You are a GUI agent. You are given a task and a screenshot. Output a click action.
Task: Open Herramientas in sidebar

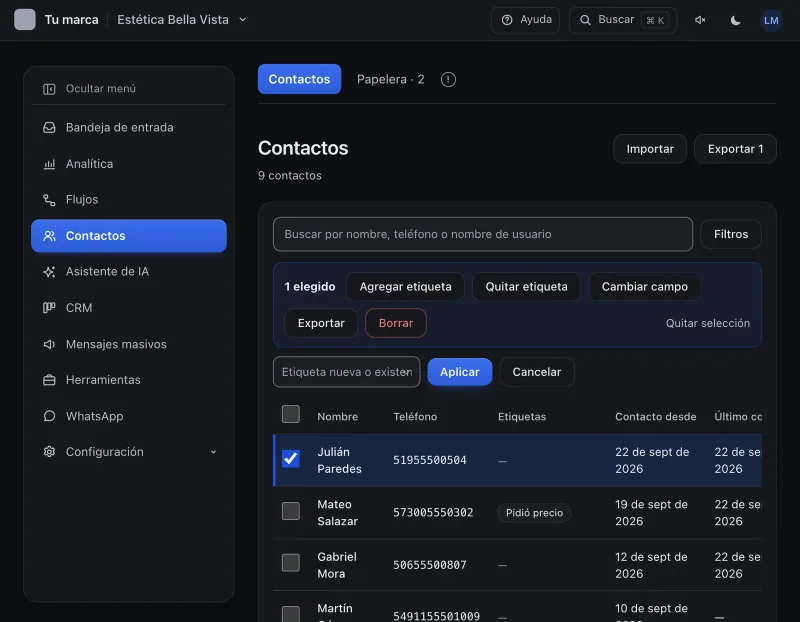[x=129, y=380]
